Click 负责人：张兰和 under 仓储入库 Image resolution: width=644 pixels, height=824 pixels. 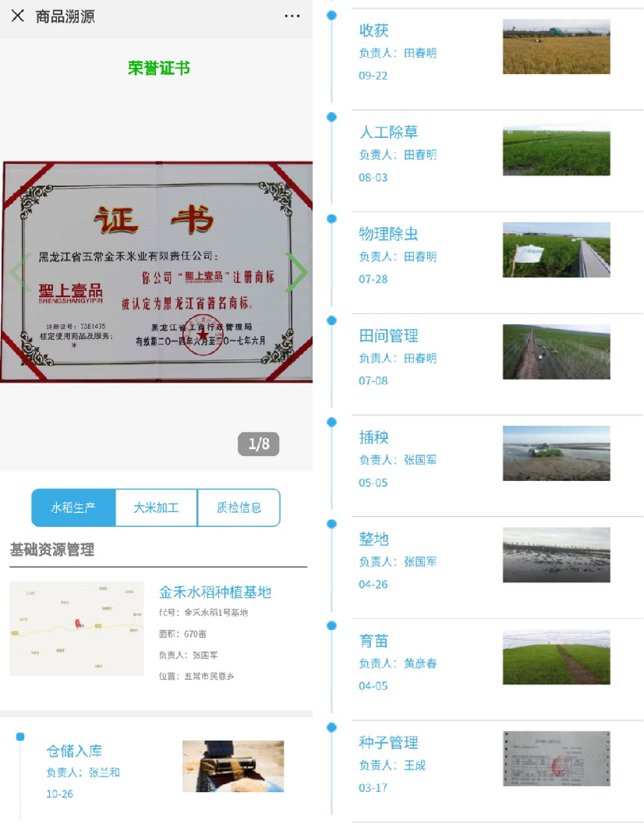[x=83, y=773]
